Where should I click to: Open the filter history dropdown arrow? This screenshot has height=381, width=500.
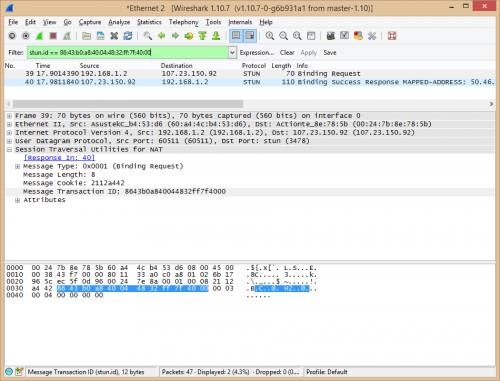click(x=232, y=53)
